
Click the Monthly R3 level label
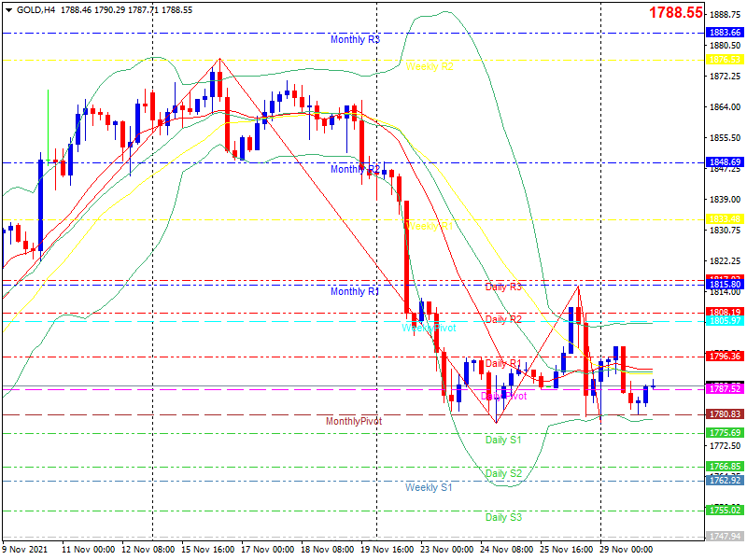coord(355,39)
